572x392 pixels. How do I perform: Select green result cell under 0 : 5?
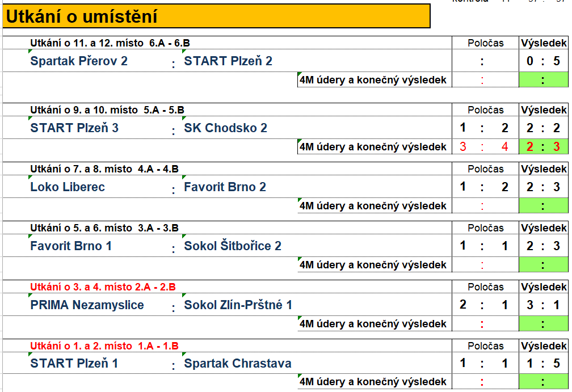tap(544, 79)
